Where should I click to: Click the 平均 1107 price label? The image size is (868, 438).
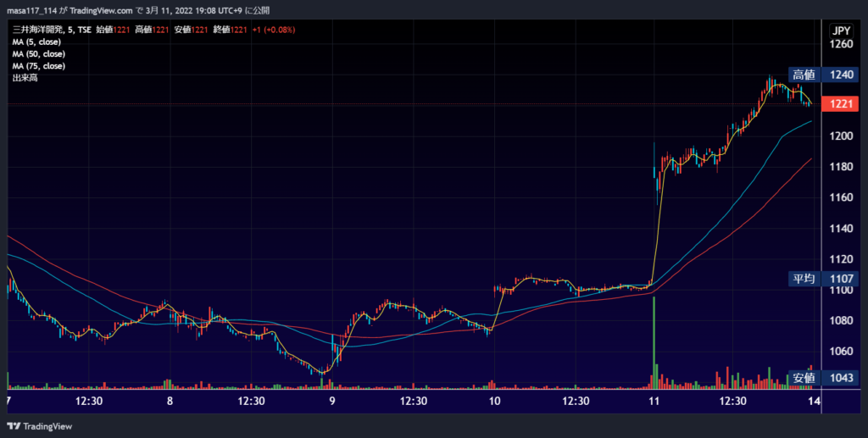coord(823,279)
